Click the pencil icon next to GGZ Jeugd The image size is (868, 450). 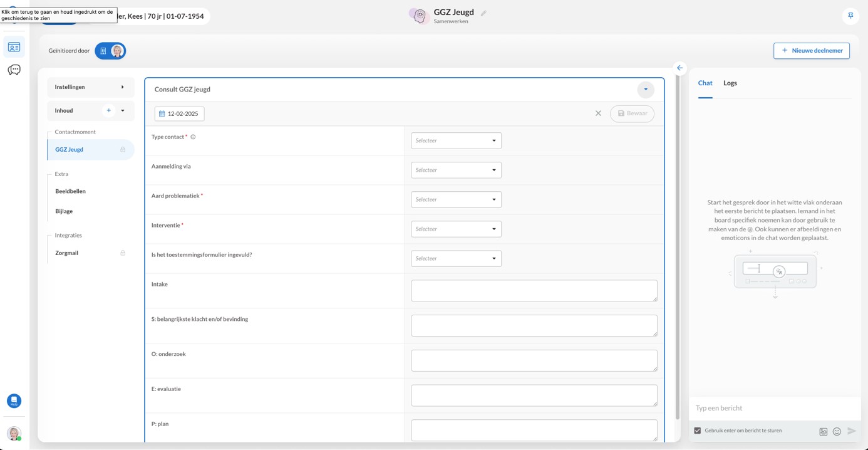click(x=483, y=13)
